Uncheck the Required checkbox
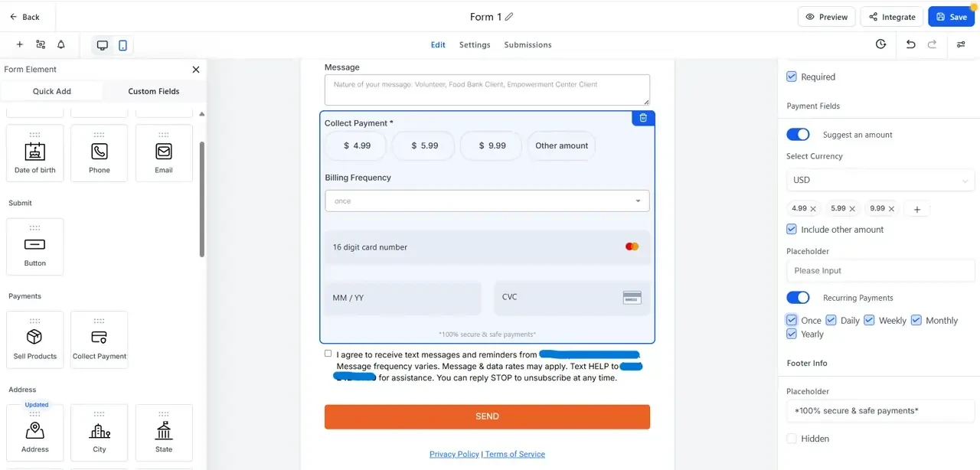980x470 pixels. 792,77
